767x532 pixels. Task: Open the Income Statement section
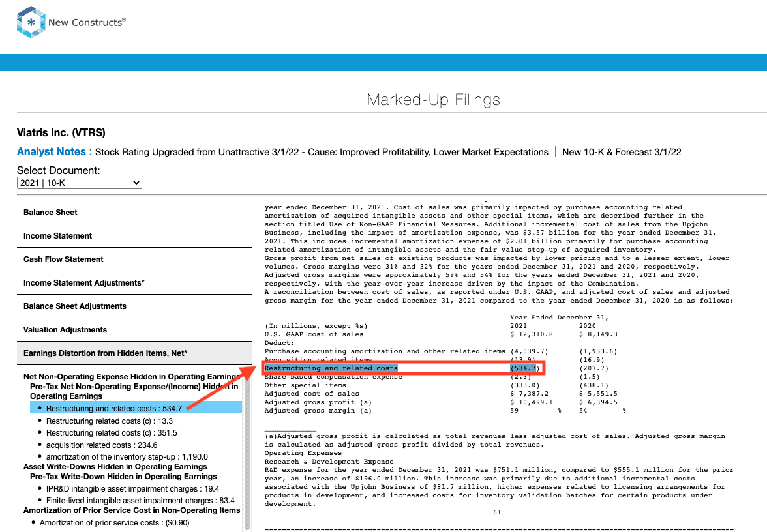pos(134,236)
